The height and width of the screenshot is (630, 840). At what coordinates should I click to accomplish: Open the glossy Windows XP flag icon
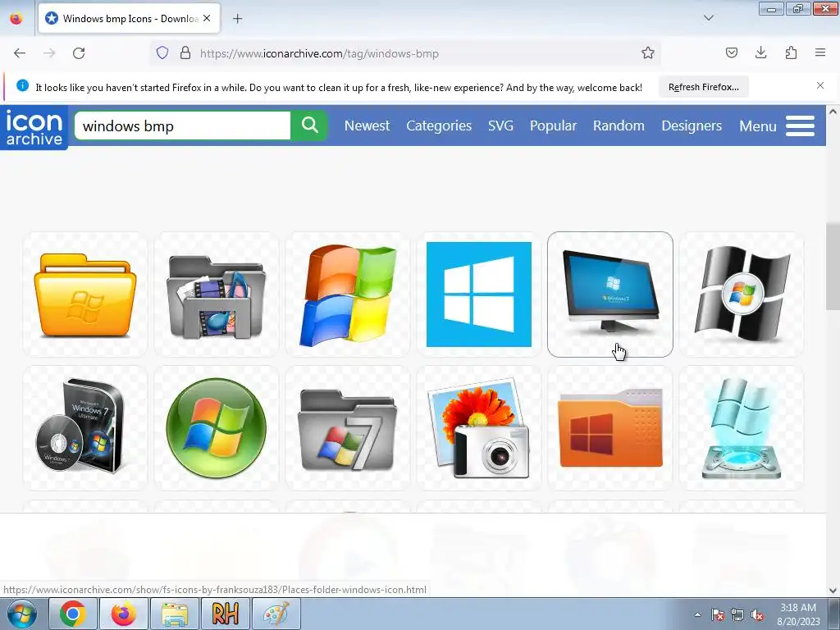point(348,294)
